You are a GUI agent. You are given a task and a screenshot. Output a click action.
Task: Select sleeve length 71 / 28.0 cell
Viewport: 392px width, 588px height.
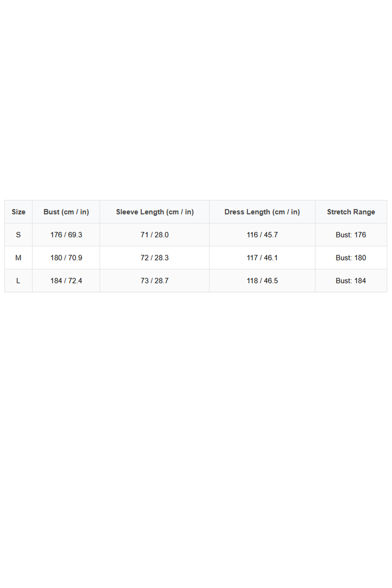[155, 235]
